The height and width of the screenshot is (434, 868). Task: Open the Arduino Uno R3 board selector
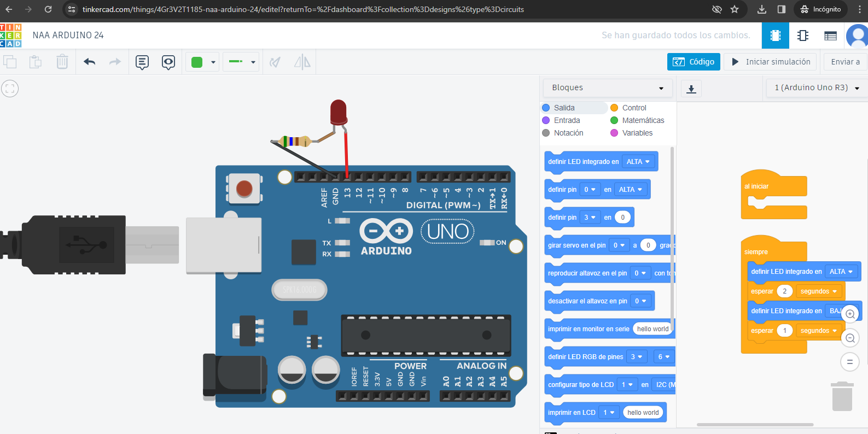tap(817, 88)
